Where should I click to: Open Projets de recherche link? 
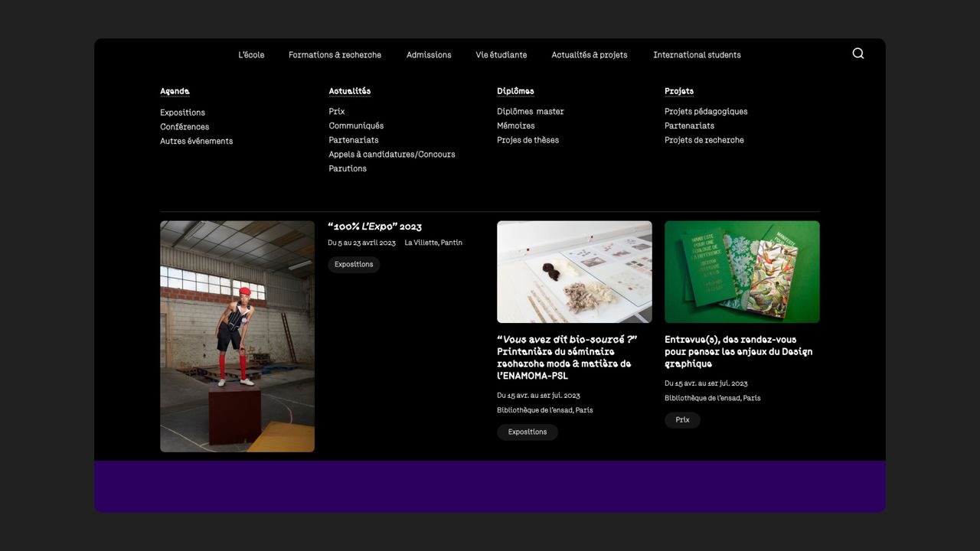click(704, 141)
